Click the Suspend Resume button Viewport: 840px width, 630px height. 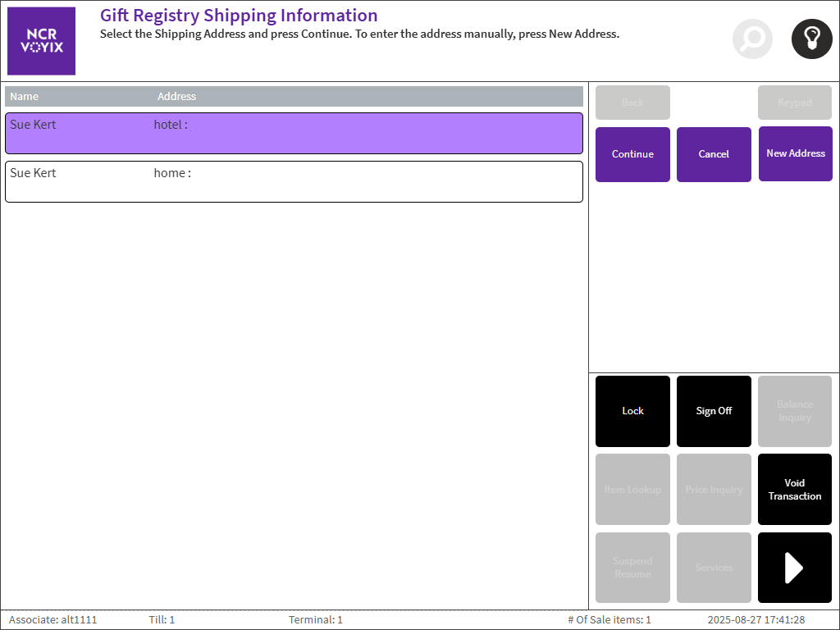(632, 568)
